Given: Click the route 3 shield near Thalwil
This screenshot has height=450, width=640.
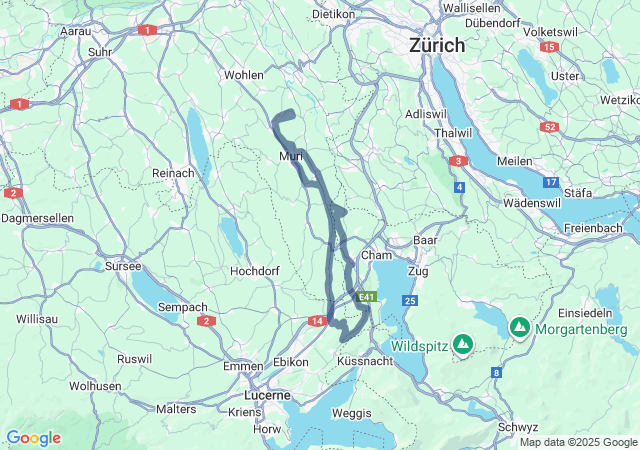Looking at the screenshot, I should click(x=458, y=161).
